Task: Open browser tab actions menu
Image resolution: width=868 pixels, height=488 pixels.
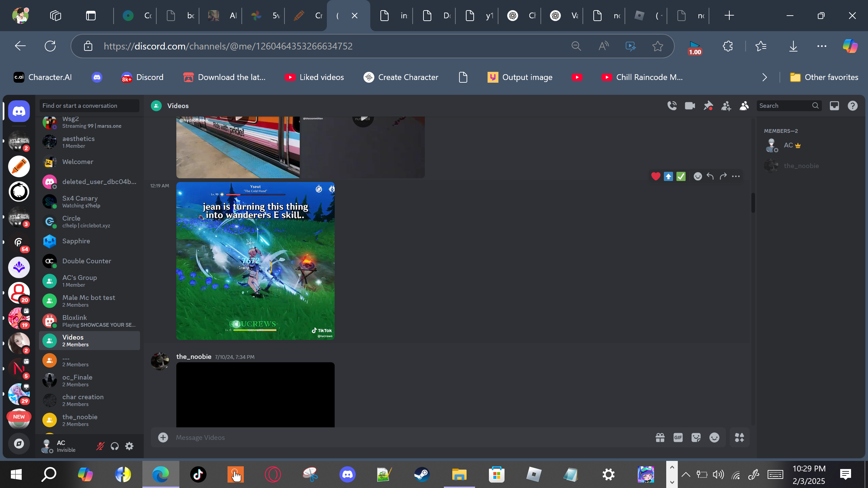Action: coord(91,16)
